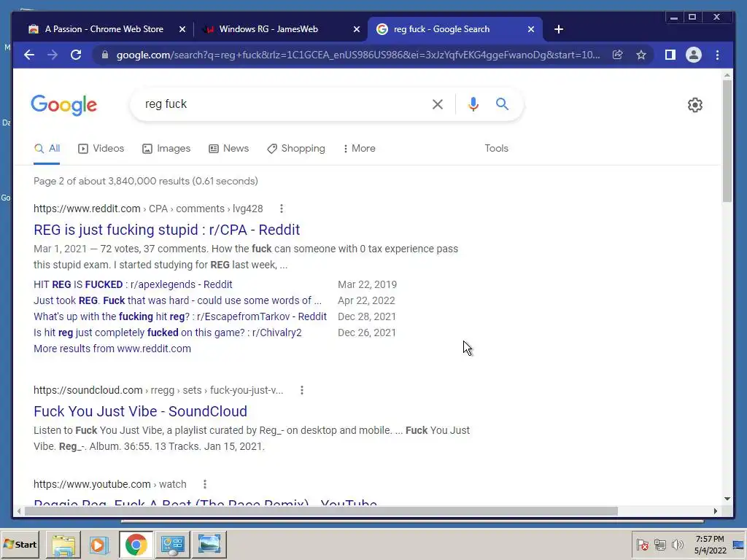Close the Windows RG JamesWeb tab
Image resolution: width=747 pixels, height=560 pixels.
(356, 29)
